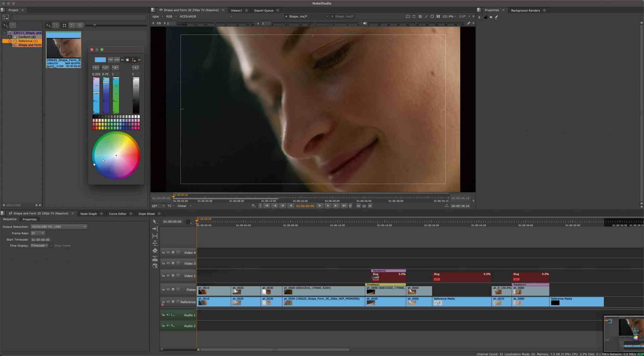644x356 pixels.
Task: Open the Frame Rate dropdown set to 25
Action: 38,233
